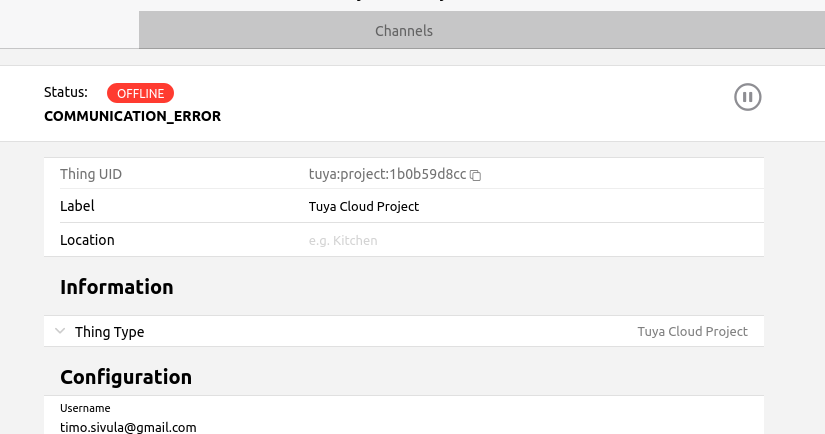Image resolution: width=825 pixels, height=434 pixels.
Task: Click the Location row label
Action: tap(87, 240)
